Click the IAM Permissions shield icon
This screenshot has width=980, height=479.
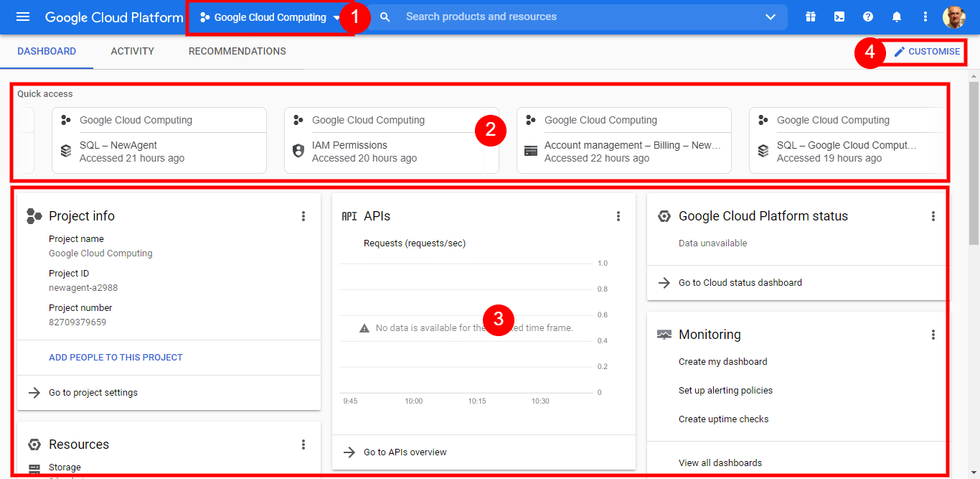[x=298, y=151]
